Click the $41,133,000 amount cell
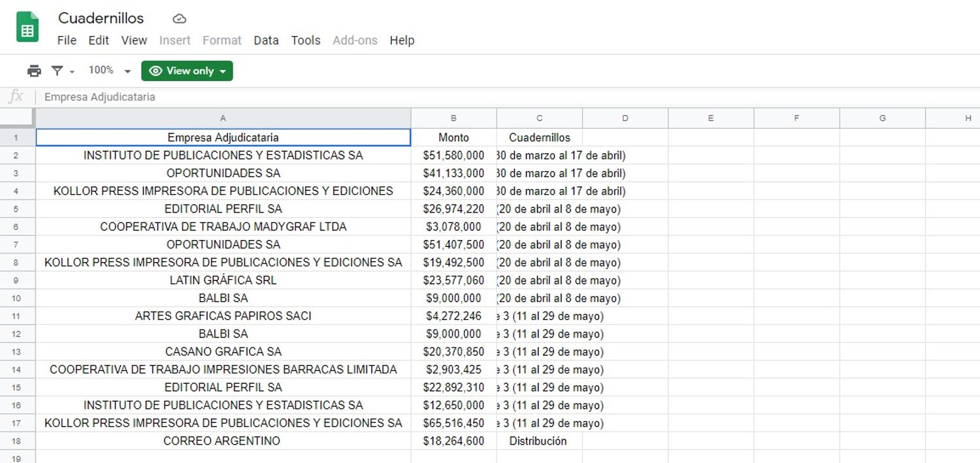This screenshot has width=980, height=463. [x=453, y=173]
